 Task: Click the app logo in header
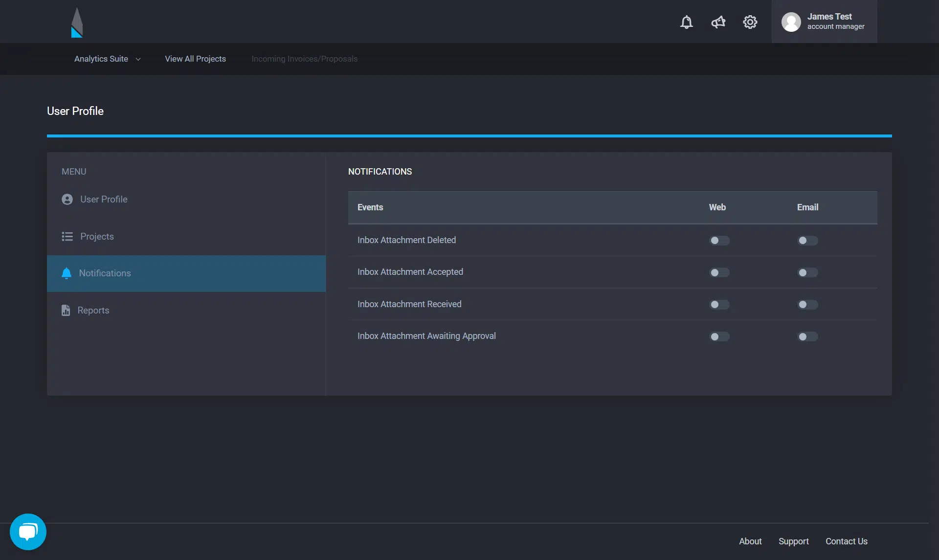click(77, 22)
